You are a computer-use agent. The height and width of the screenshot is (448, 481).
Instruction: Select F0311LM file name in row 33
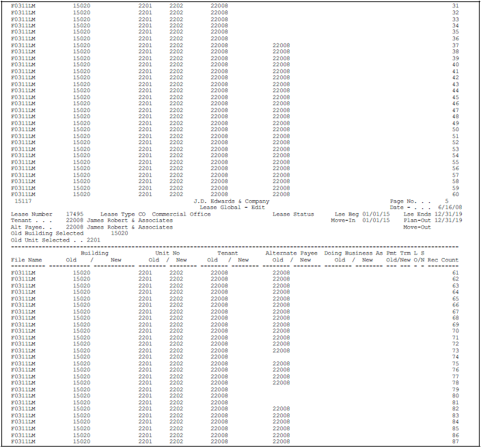pyautogui.click(x=23, y=19)
